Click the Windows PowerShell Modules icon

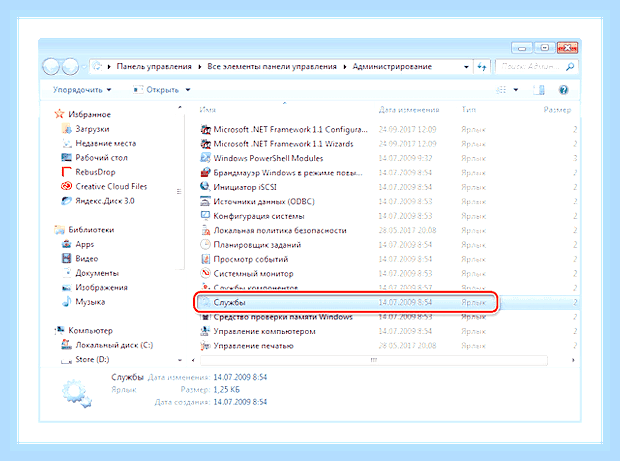(x=205, y=158)
